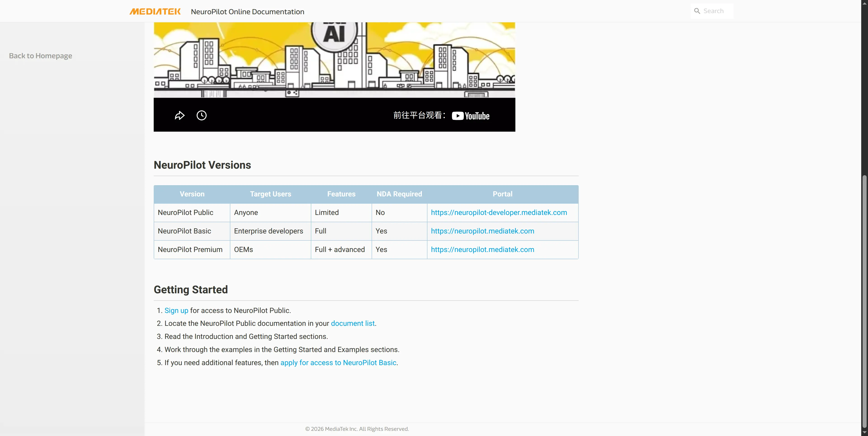868x436 pixels.
Task: Click the watch later clock icon
Action: click(x=201, y=115)
